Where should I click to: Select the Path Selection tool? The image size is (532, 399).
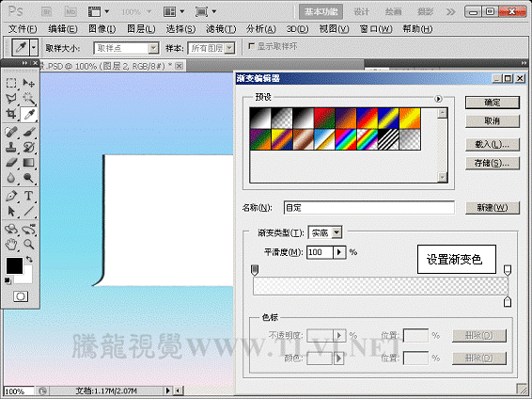[11, 211]
